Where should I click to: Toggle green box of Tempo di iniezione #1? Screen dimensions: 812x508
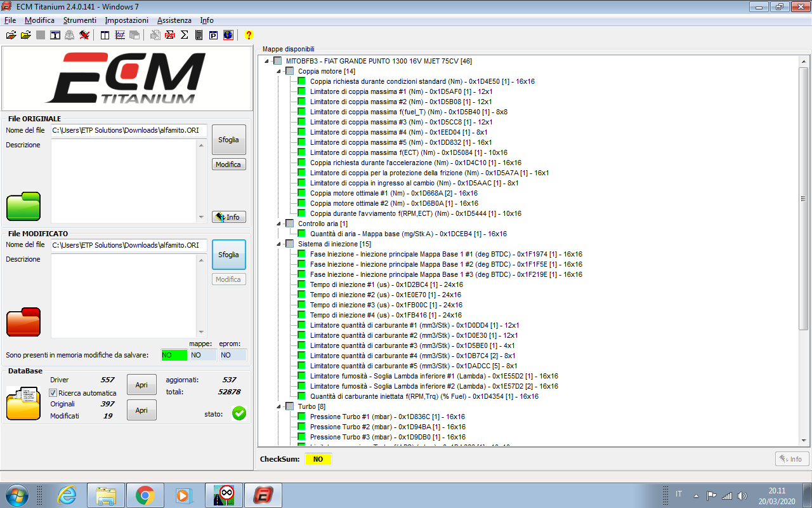tap(302, 284)
